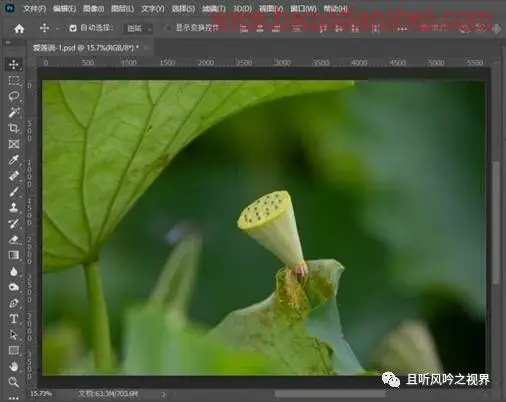Align left edges using options bar icon

244,29
